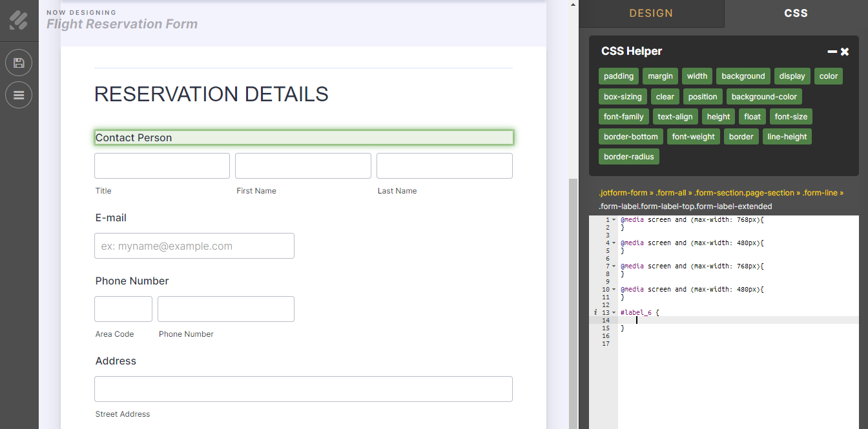Viewport: 868px width, 429px height.
Task: Select .form-line in selector breadcrumb
Action: (x=820, y=193)
